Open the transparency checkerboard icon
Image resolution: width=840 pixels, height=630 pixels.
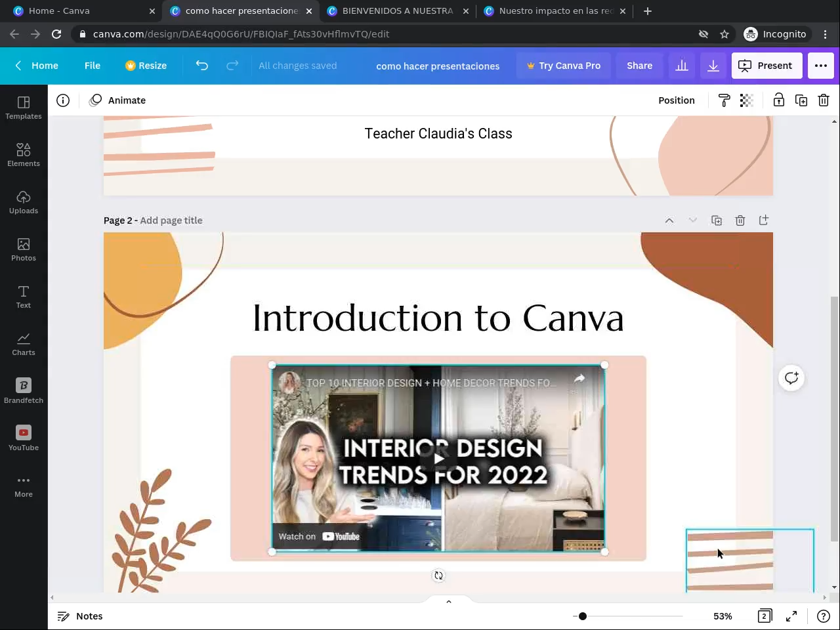pos(746,100)
